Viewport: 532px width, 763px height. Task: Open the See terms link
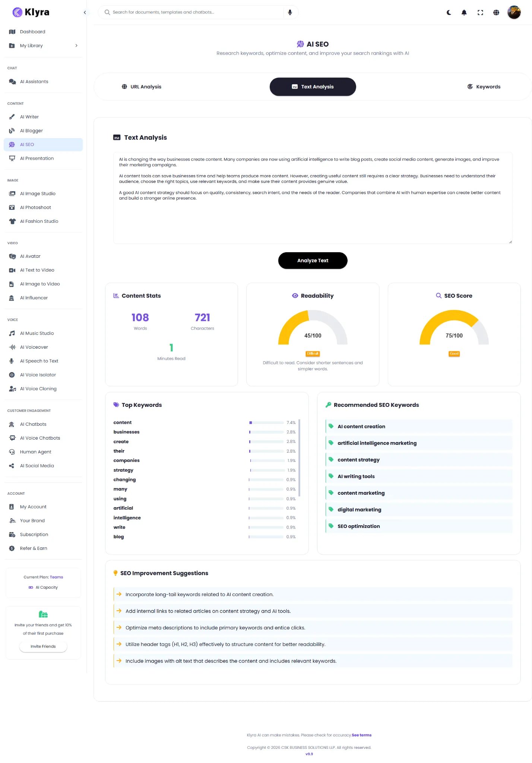click(x=361, y=735)
